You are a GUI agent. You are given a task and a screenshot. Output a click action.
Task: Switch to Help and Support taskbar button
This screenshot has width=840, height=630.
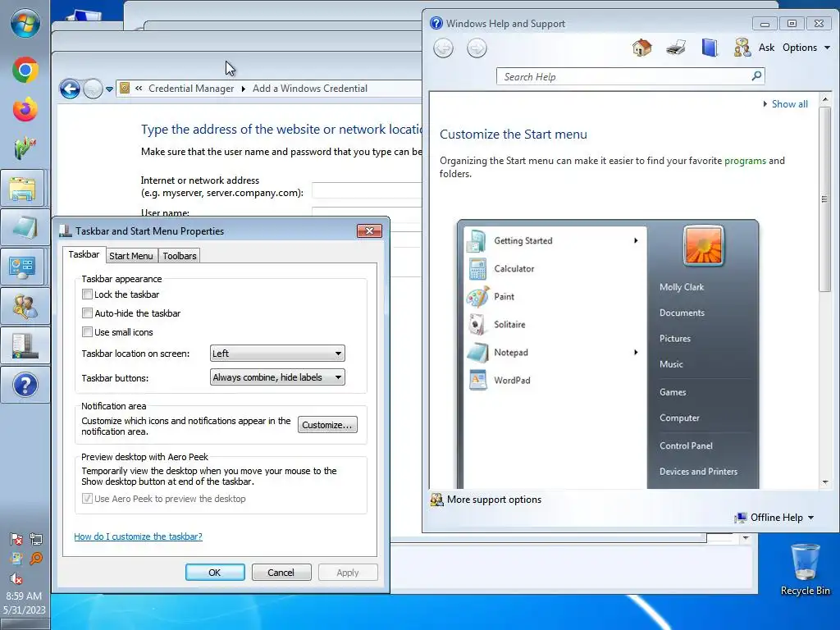click(x=24, y=385)
